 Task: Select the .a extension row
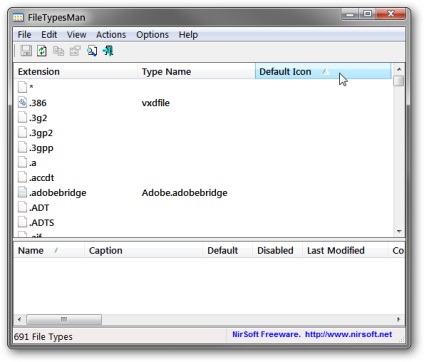point(203,162)
